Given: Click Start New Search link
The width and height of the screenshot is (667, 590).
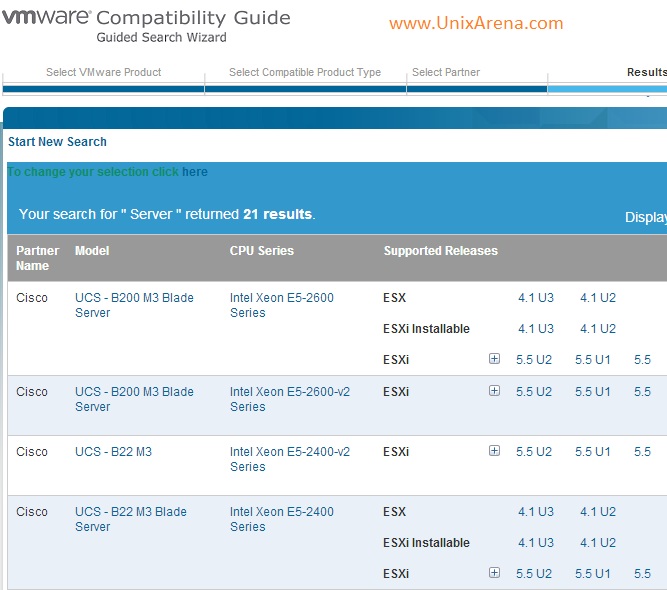Looking at the screenshot, I should click(57, 142).
